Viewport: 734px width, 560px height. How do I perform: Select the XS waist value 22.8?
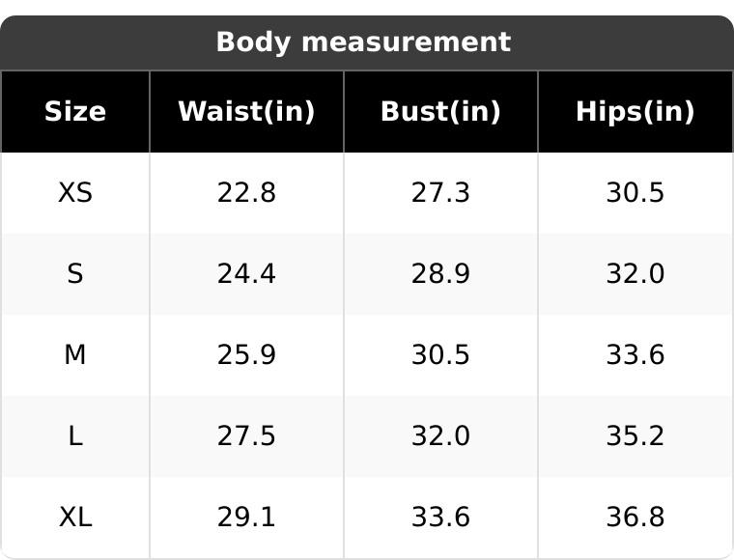pos(246,192)
